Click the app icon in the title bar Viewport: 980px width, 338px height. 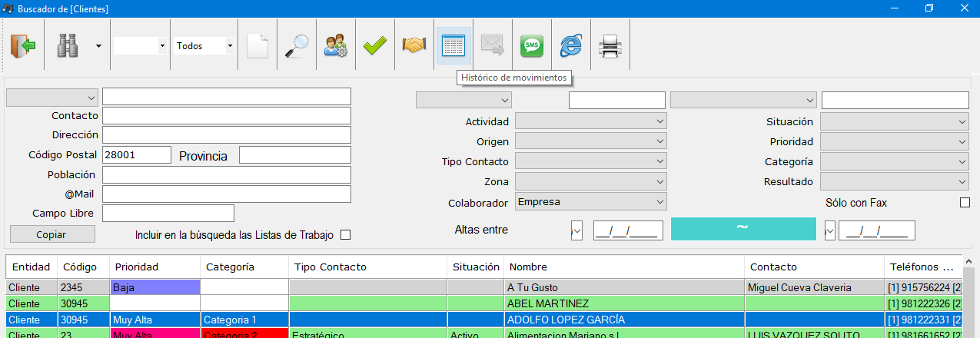click(x=8, y=8)
